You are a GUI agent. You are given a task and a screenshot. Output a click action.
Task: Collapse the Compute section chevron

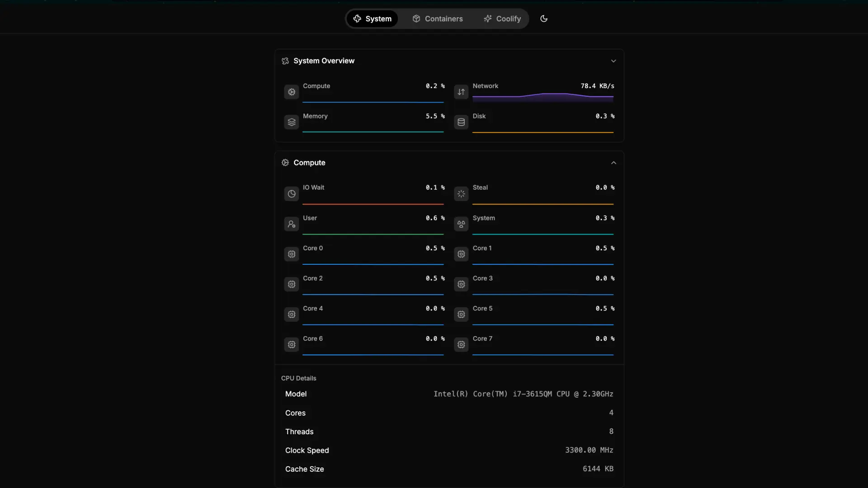(613, 163)
